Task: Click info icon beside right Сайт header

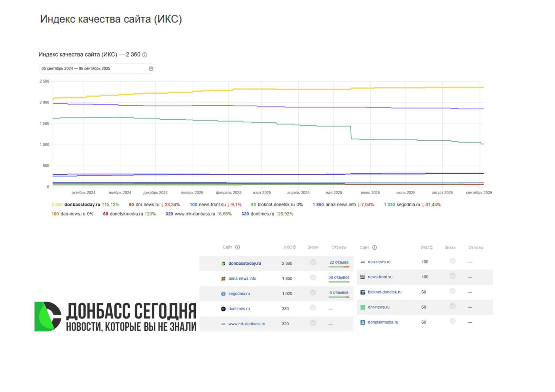Action: tap(375, 248)
